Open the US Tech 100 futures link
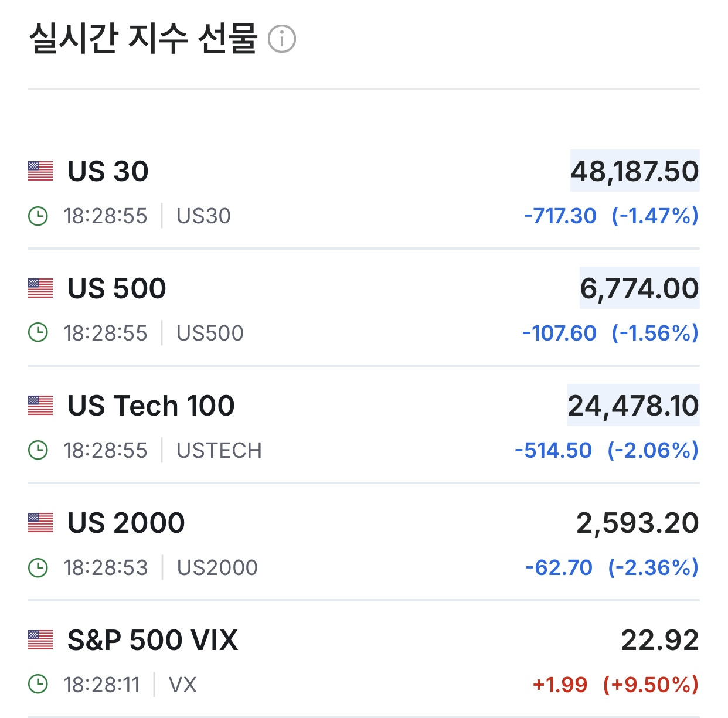The width and height of the screenshot is (728, 718). pyautogui.click(x=151, y=406)
